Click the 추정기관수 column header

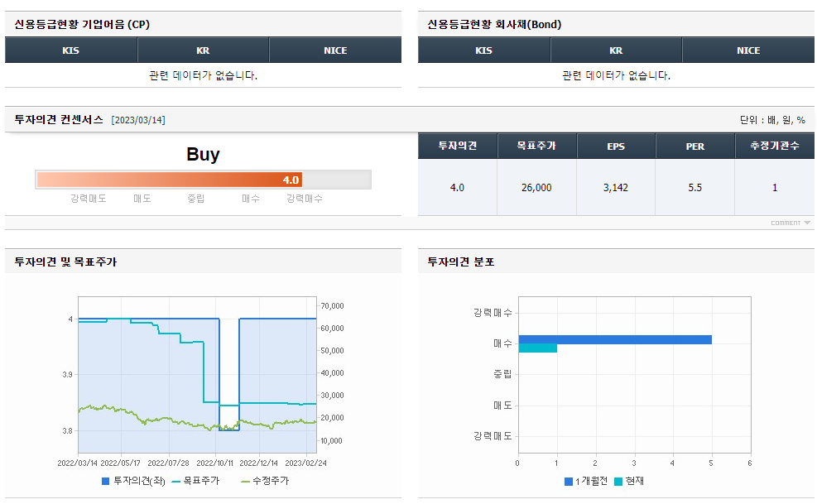point(775,146)
